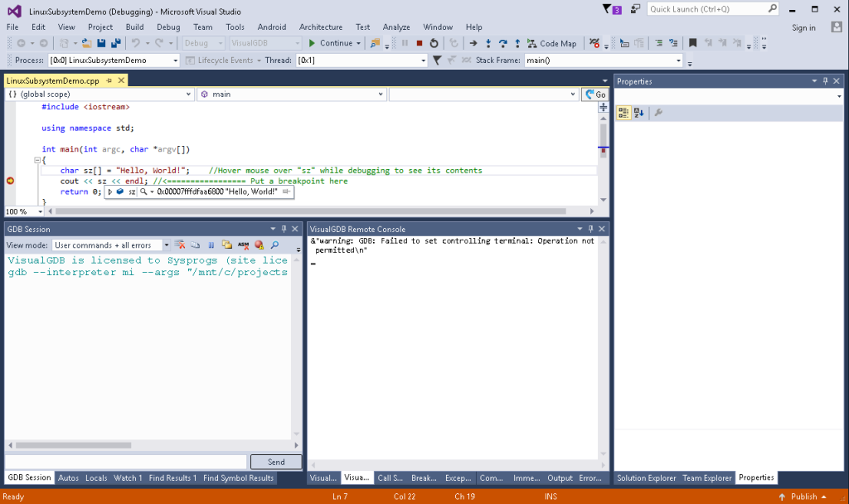Toggle auto-hide pin on the Properties panel
Viewport: 849px width, 504px height.
(x=826, y=80)
